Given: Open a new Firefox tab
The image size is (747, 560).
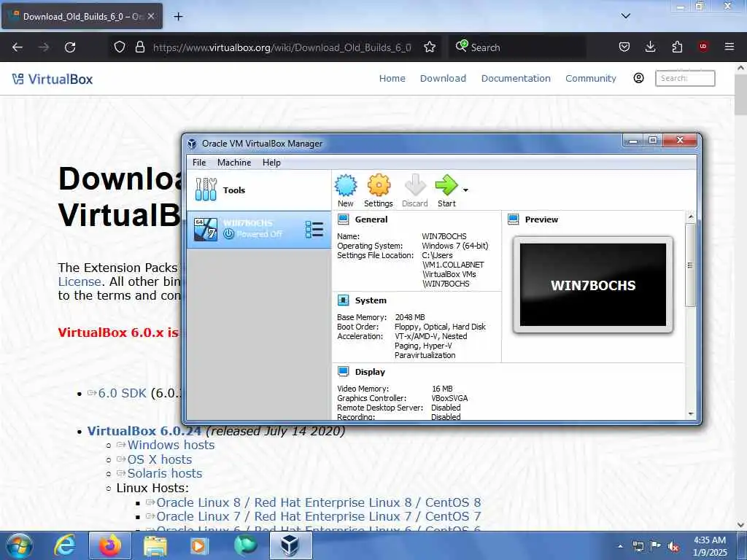Looking at the screenshot, I should pos(178,17).
